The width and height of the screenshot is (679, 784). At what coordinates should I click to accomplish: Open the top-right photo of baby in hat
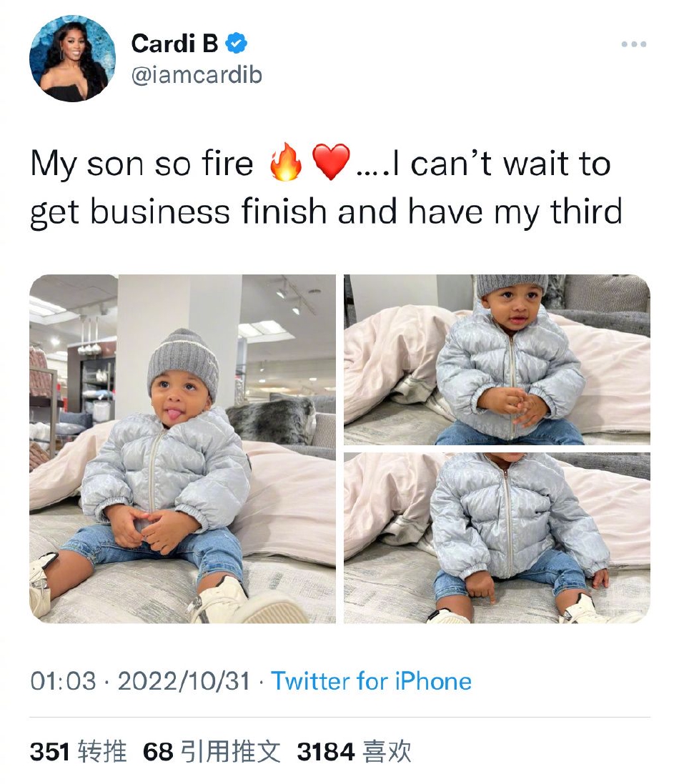pos(497,359)
